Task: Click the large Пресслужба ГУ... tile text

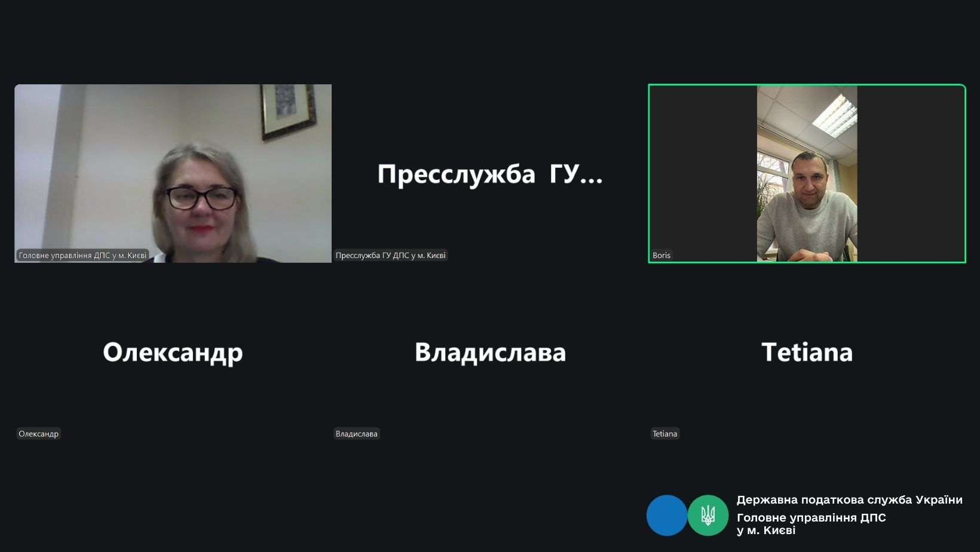Action: pos(489,174)
